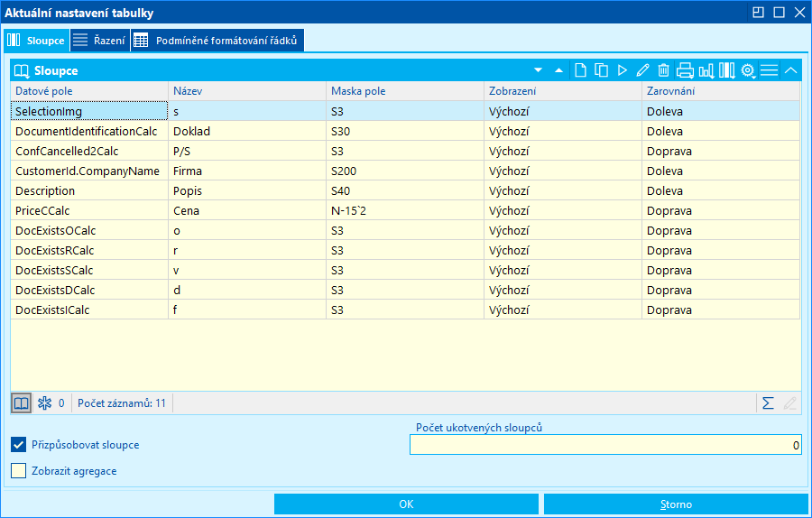Viewport: 812px width, 518px height.
Task: Select the DocExistsRCalc cell
Action: pos(89,250)
